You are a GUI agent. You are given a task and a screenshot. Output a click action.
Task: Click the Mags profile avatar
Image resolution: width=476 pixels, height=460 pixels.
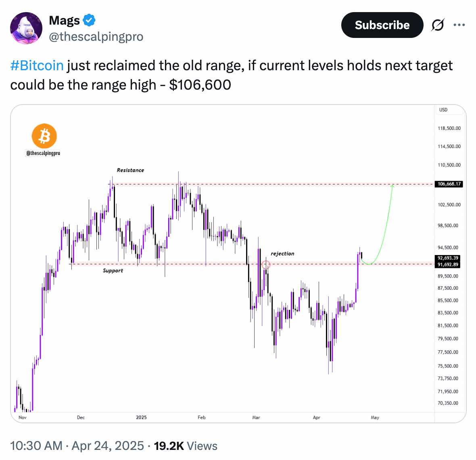coord(26,28)
